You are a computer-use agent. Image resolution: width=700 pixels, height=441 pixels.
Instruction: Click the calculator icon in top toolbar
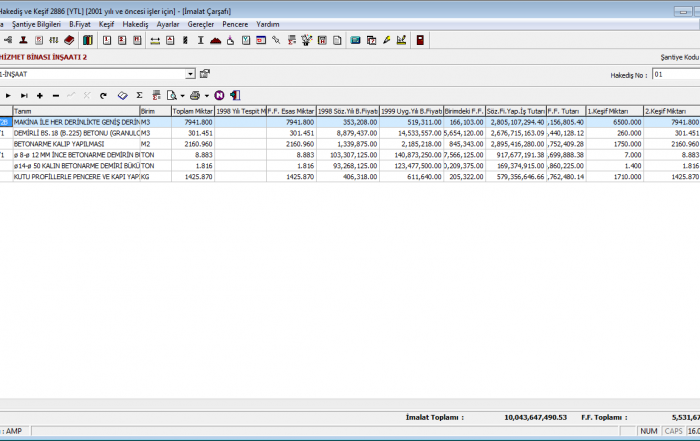[x=420, y=40]
